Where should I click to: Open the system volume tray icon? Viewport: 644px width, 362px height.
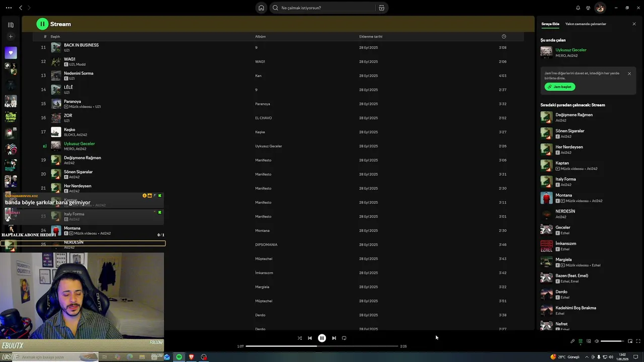[610, 357]
